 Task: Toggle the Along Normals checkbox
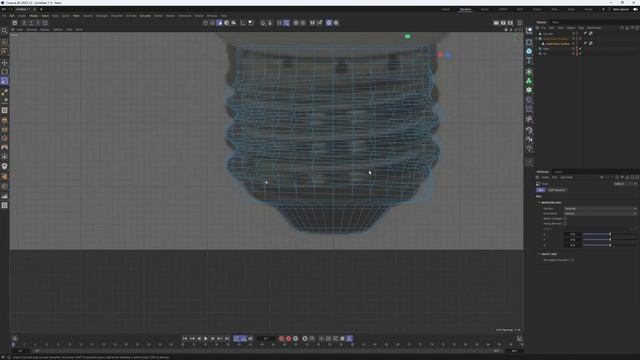coord(565,224)
